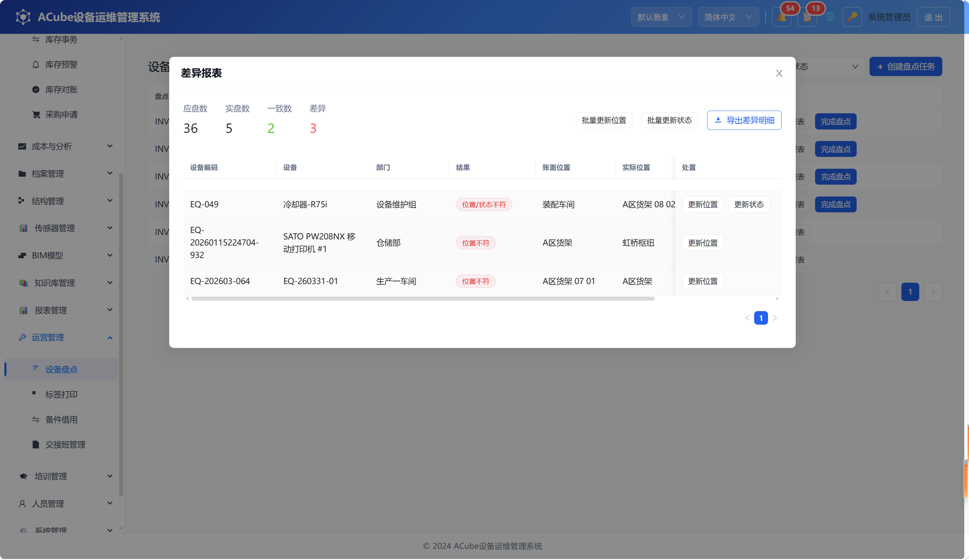The image size is (969, 560).
Task: Open the 默认账套 dropdown
Action: [661, 17]
